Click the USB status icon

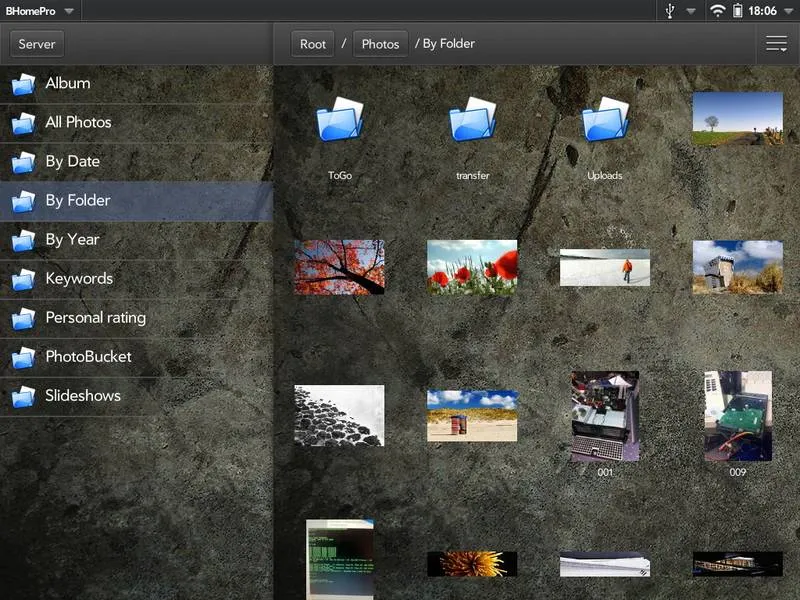click(x=670, y=11)
